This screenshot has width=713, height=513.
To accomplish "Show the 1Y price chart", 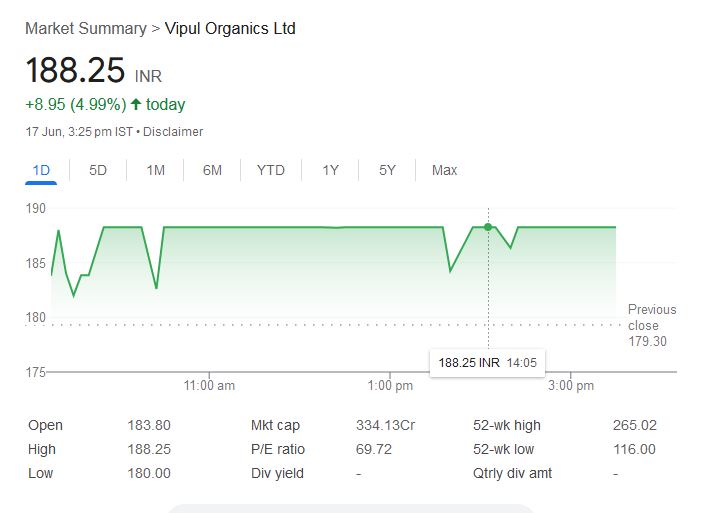I will (x=330, y=170).
